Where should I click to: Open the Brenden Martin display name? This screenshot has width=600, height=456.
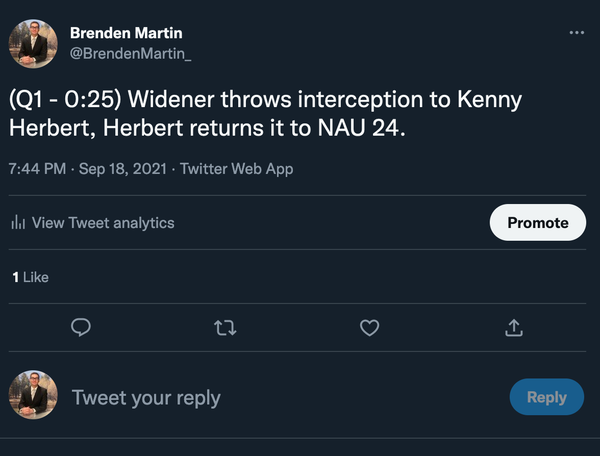(126, 33)
